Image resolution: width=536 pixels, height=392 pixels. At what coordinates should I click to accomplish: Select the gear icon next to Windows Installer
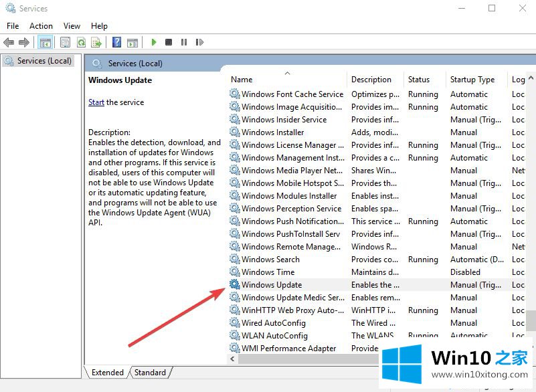[x=234, y=132]
